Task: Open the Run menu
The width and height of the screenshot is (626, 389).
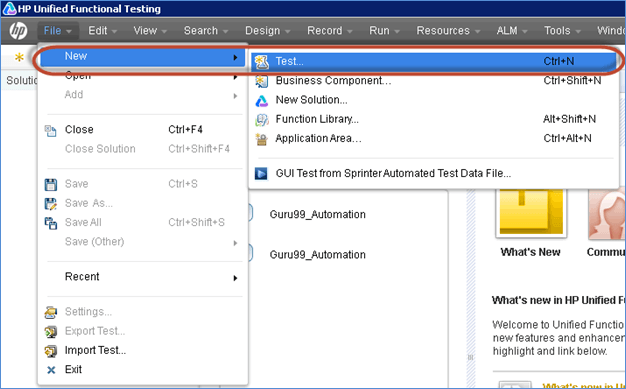Action: pyautogui.click(x=384, y=31)
